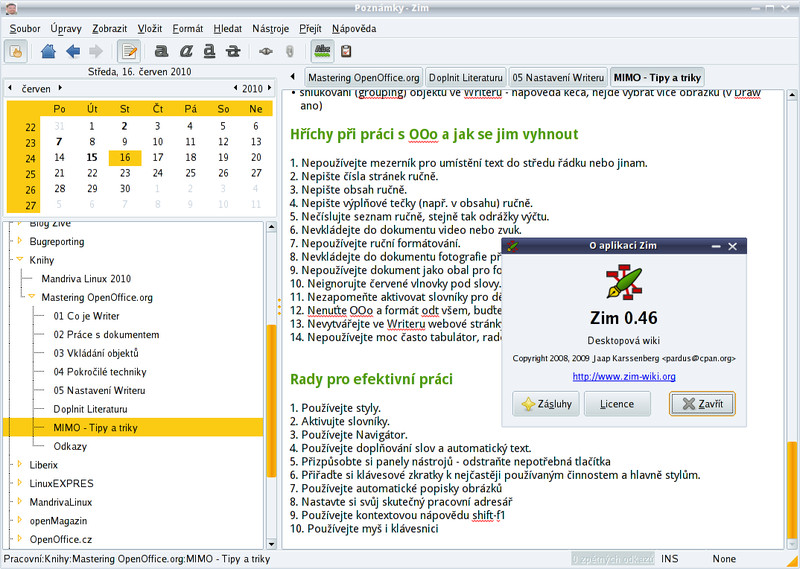Viewport: 800px width, 569px height.
Task: Click the heading 'Rady pro efektivní práci'
Action: (x=371, y=380)
